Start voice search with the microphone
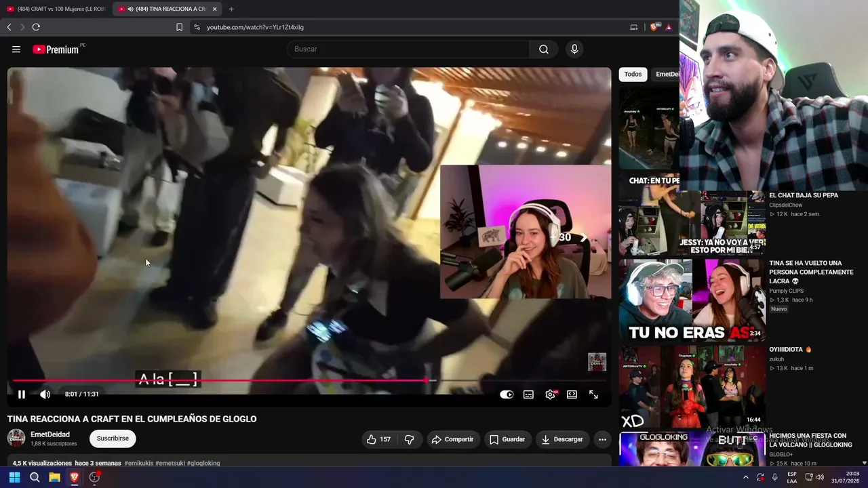 tap(574, 49)
